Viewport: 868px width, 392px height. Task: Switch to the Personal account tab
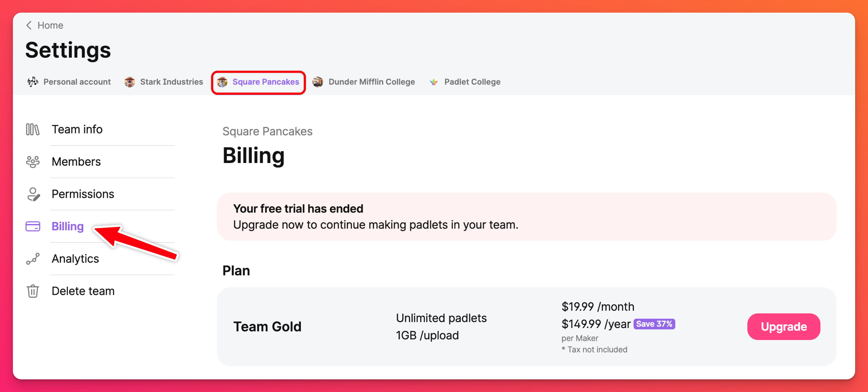[x=77, y=82]
